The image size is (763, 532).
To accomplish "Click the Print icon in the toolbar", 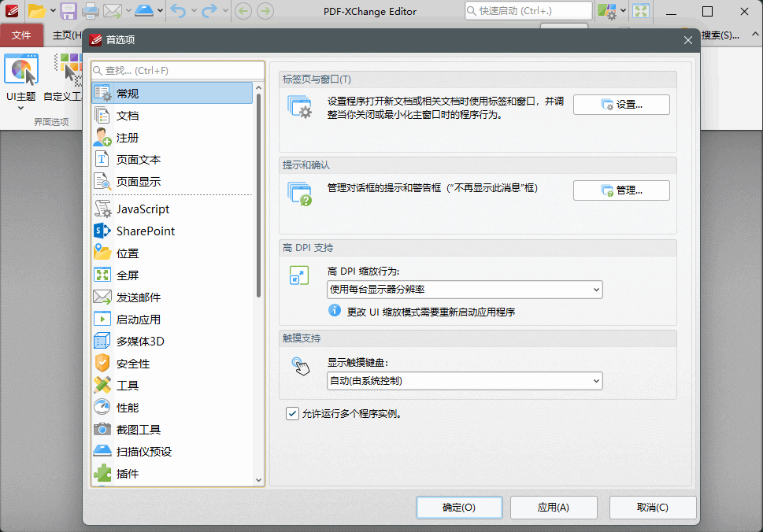I will [91, 11].
